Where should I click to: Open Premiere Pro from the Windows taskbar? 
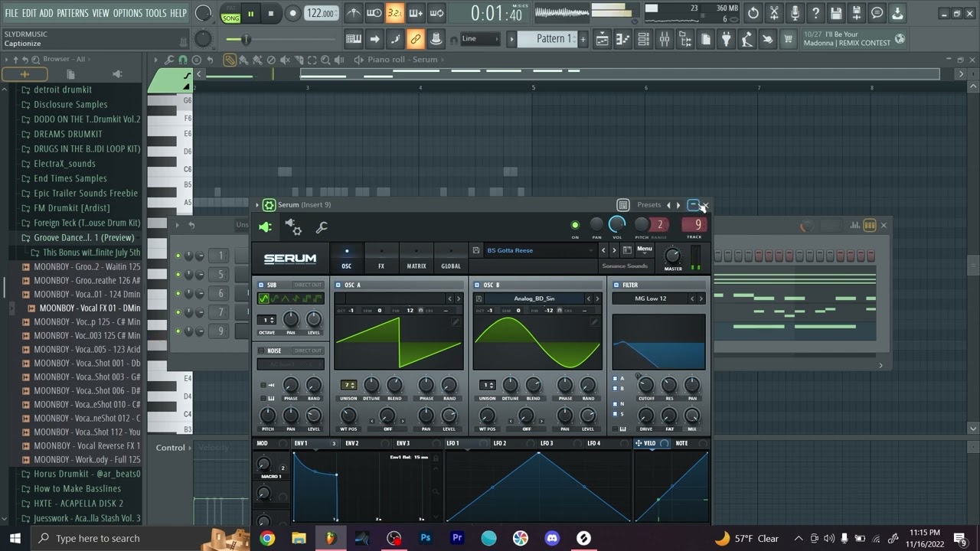pos(457,538)
